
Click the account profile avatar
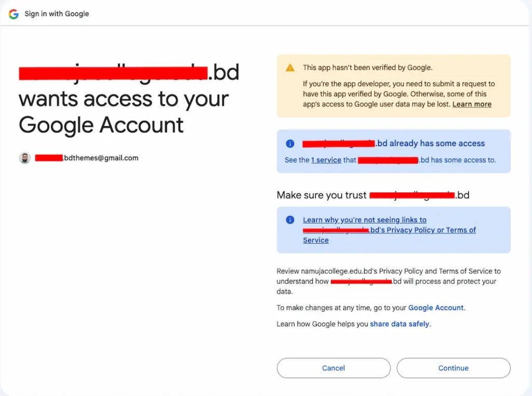coord(25,158)
